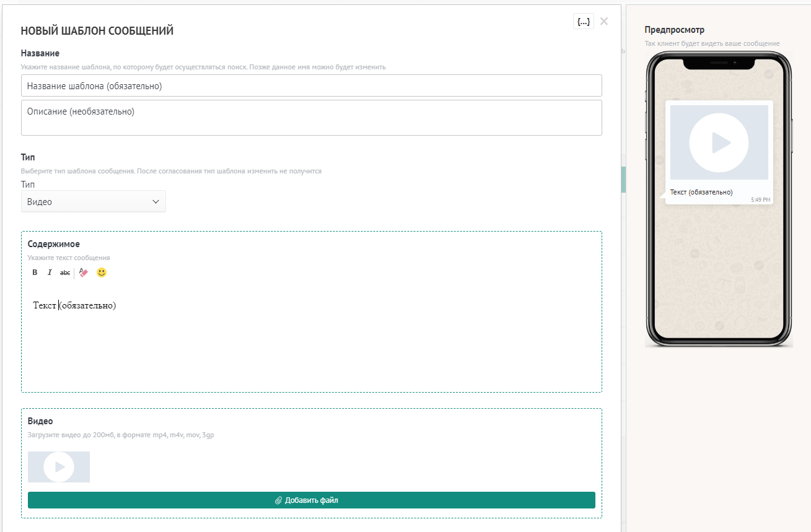Click the preview message text 'Текст (обязательно)'

[x=701, y=193]
